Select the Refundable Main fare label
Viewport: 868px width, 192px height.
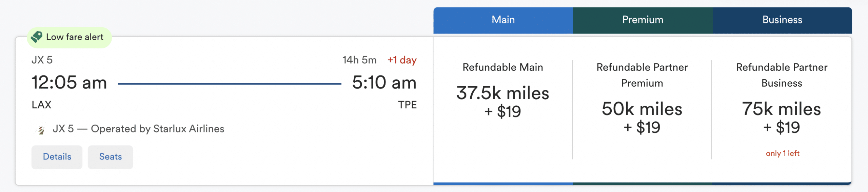(503, 67)
